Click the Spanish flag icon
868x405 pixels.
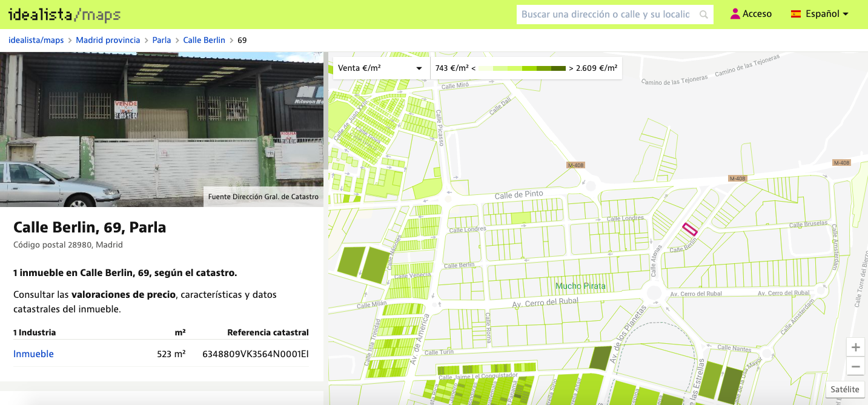[796, 14]
